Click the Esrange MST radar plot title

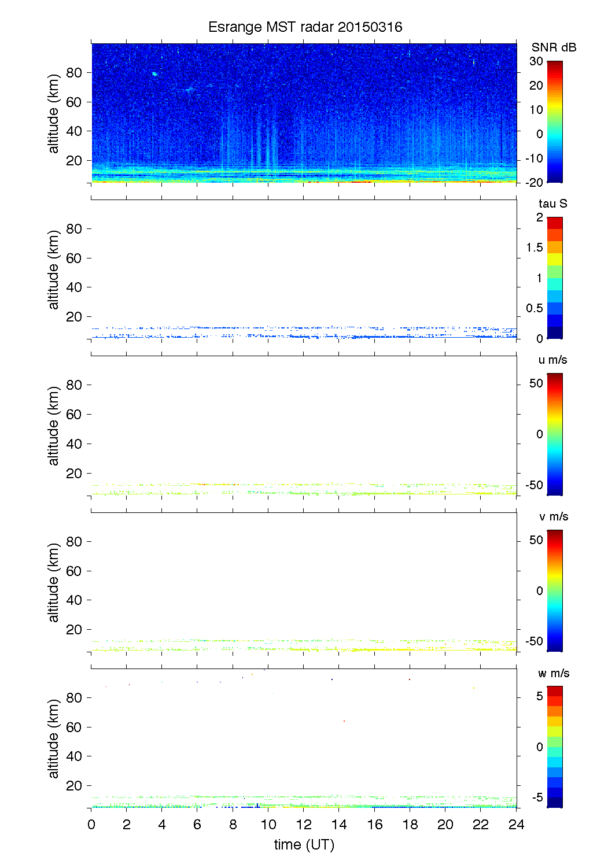pyautogui.click(x=305, y=27)
